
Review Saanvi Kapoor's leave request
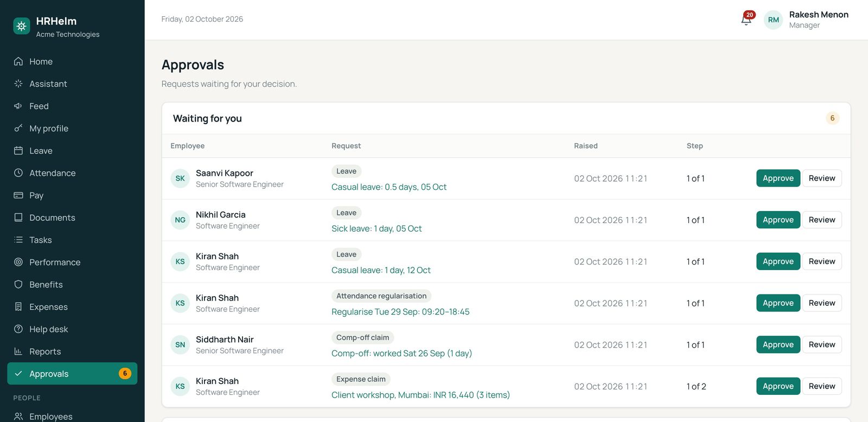click(x=822, y=178)
